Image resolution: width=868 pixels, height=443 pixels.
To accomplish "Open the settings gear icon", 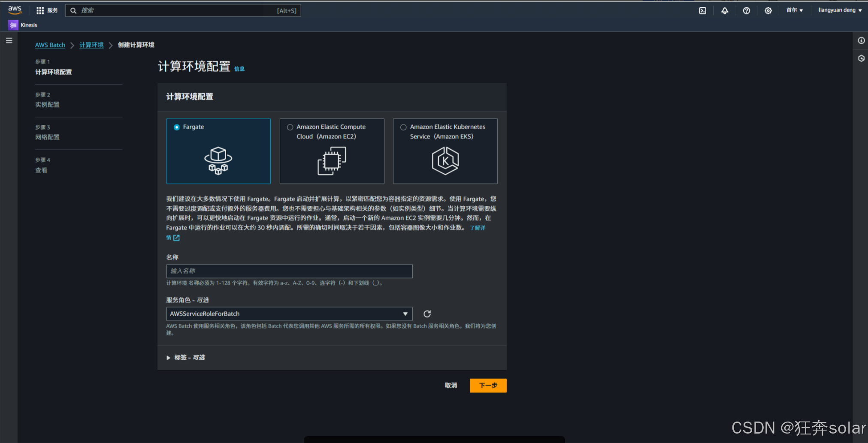I will [768, 10].
